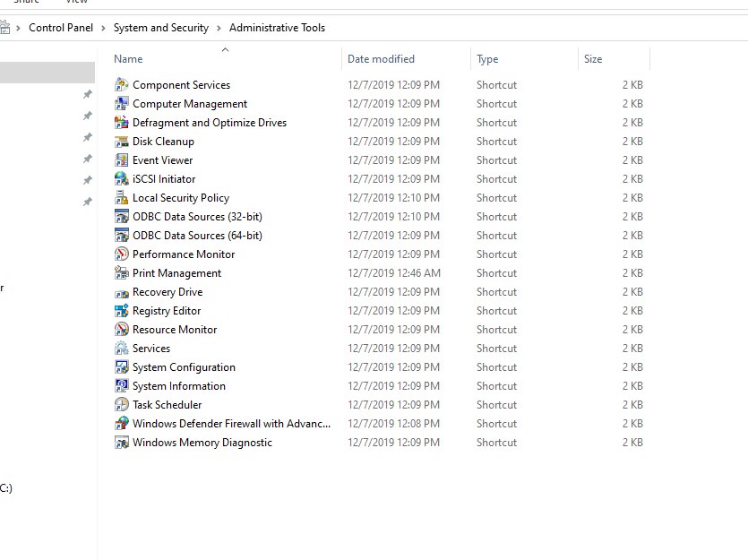Select Windows Memory Diagnostic name text
The image size is (748, 560).
pos(202,443)
